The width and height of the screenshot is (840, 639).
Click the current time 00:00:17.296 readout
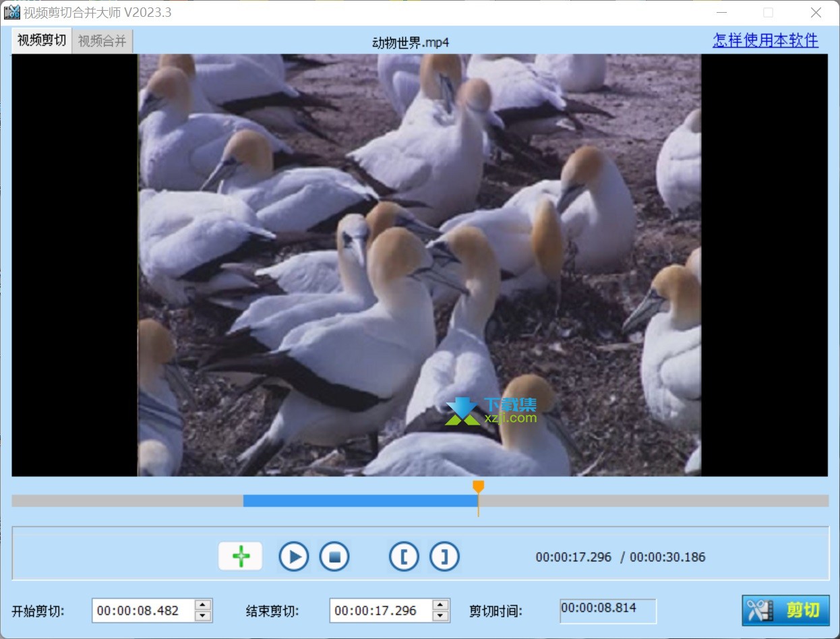pos(574,557)
